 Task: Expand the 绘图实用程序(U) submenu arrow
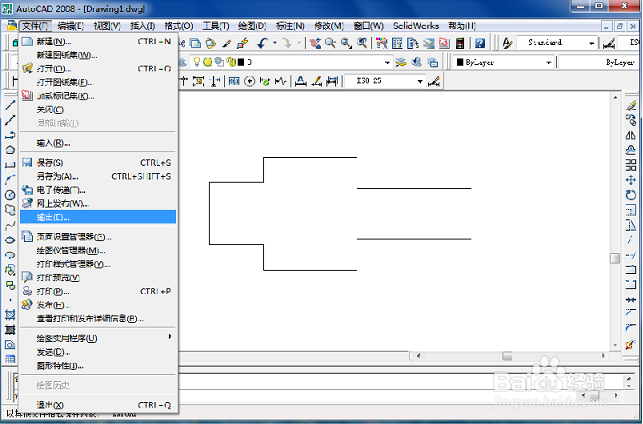pyautogui.click(x=170, y=337)
